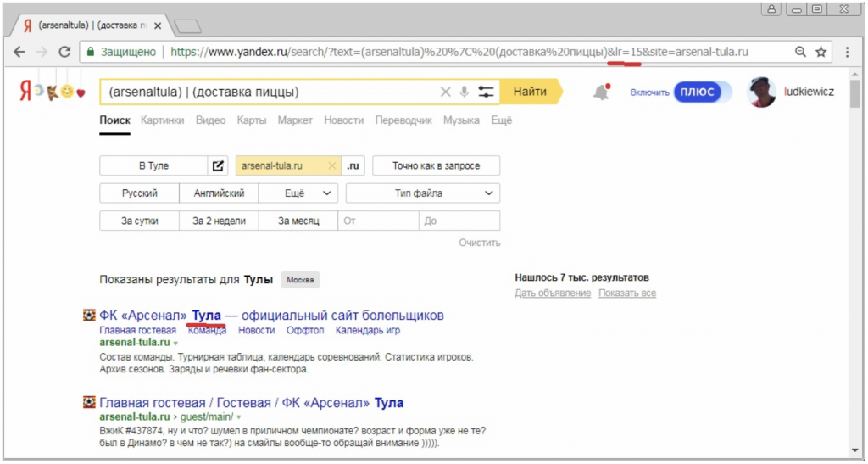The image size is (868, 464).
Task: Click the football favicon of first result
Action: 88,316
